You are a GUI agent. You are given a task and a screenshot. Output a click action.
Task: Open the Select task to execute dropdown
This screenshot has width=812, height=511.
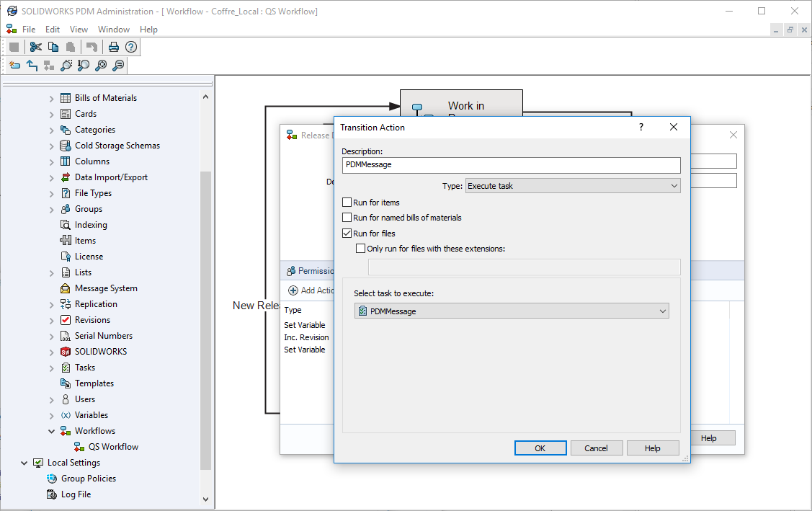tap(512, 311)
